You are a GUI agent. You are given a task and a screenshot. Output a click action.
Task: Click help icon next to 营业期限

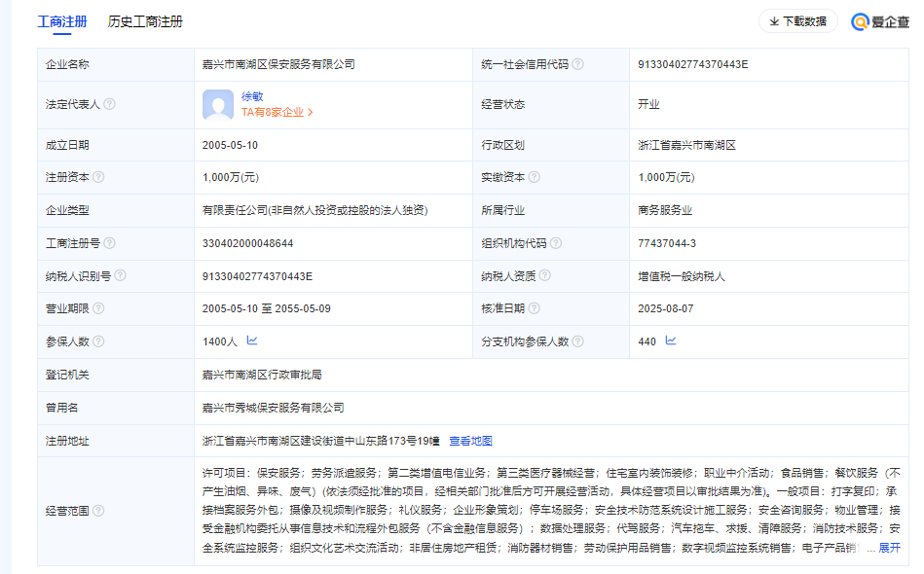[x=98, y=308]
